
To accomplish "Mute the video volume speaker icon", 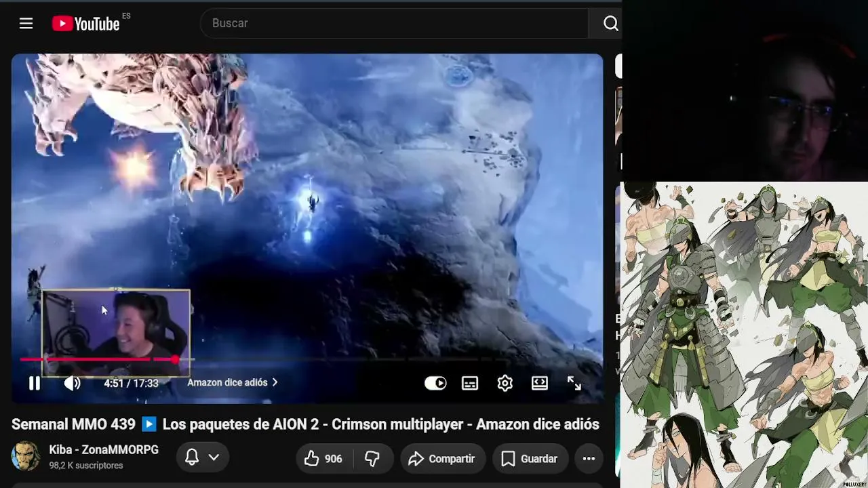I will 72,383.
